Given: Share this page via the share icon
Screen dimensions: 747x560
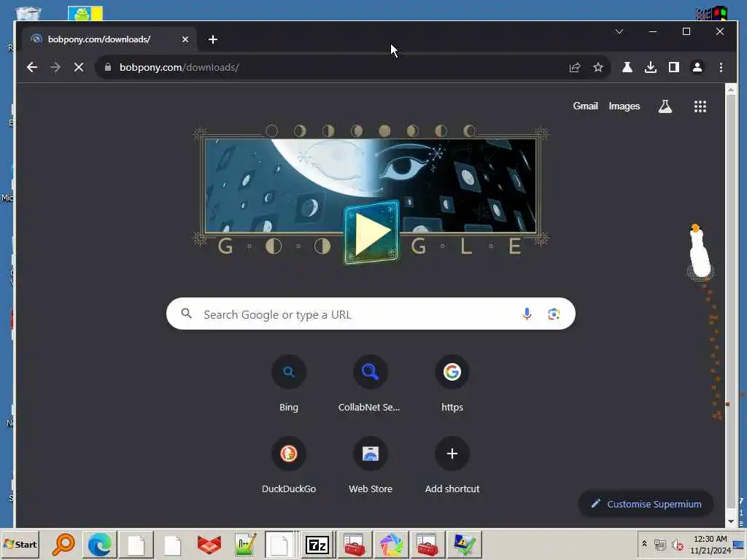Looking at the screenshot, I should 575,67.
